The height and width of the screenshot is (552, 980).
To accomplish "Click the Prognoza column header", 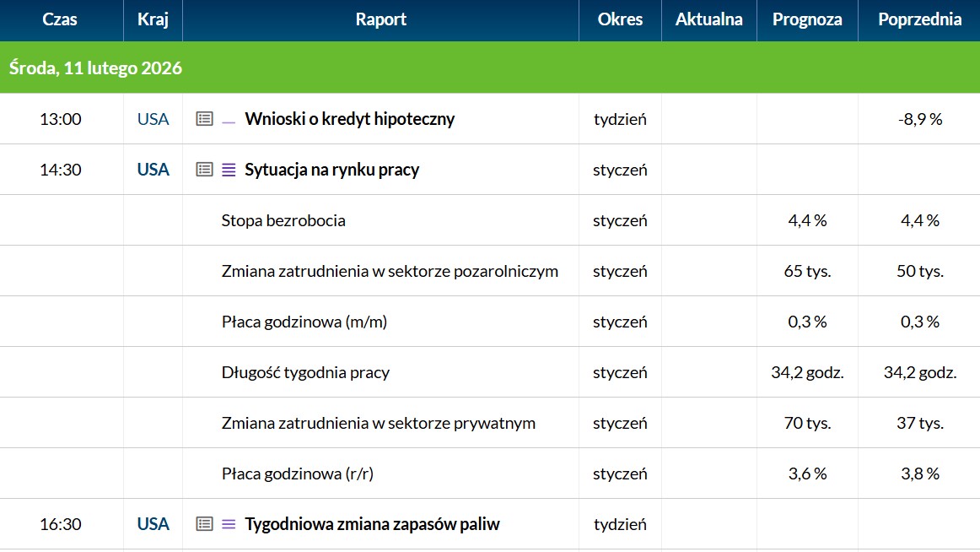I will (807, 19).
